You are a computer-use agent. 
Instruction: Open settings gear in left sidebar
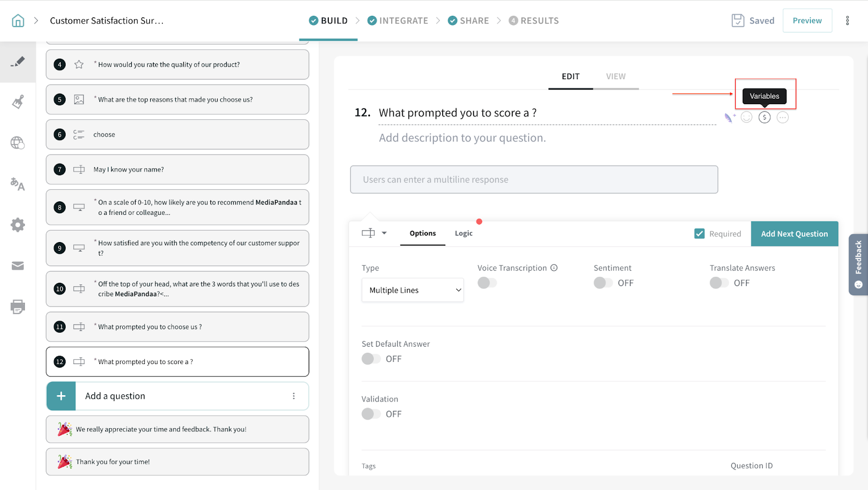18,225
